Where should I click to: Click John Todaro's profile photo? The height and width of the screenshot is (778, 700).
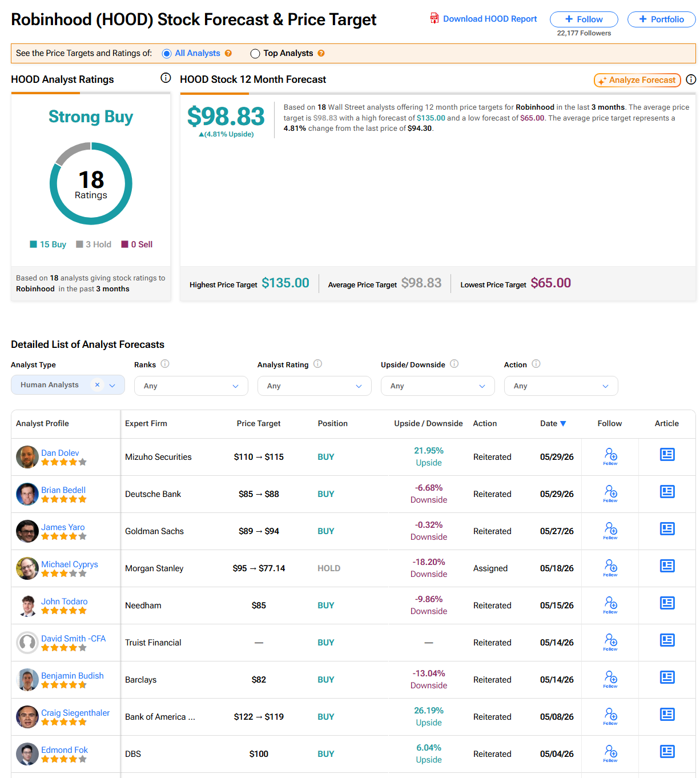(27, 605)
